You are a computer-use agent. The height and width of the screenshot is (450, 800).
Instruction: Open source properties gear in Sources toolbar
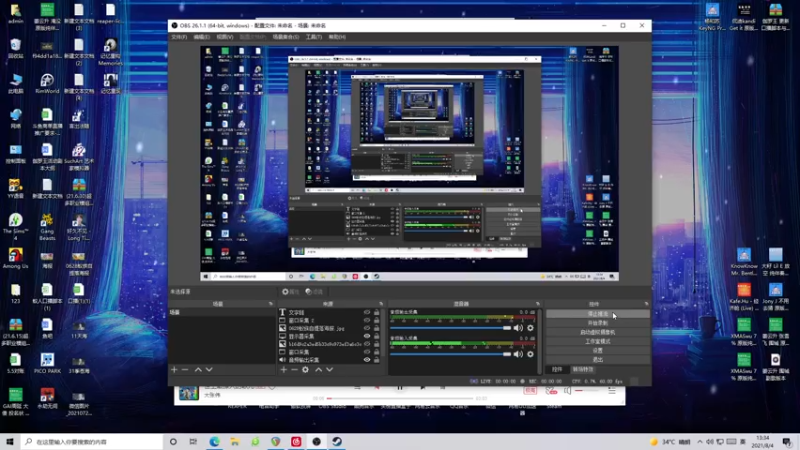click(305, 369)
